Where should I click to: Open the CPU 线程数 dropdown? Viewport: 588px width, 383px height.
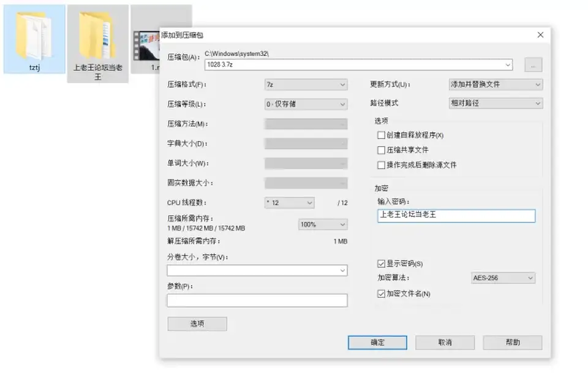[x=289, y=203]
